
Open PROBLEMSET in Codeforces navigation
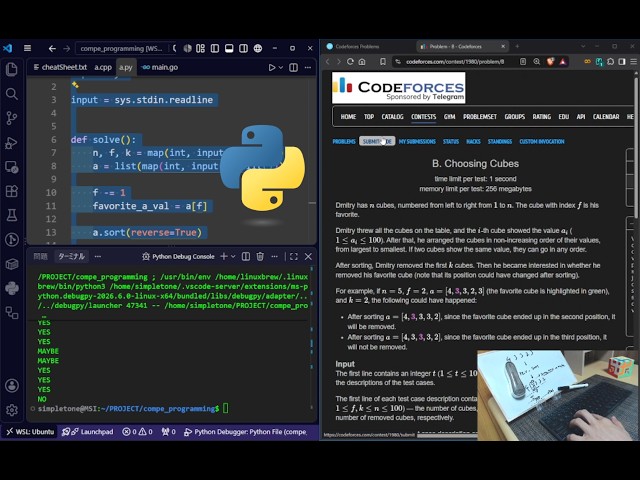tap(480, 117)
